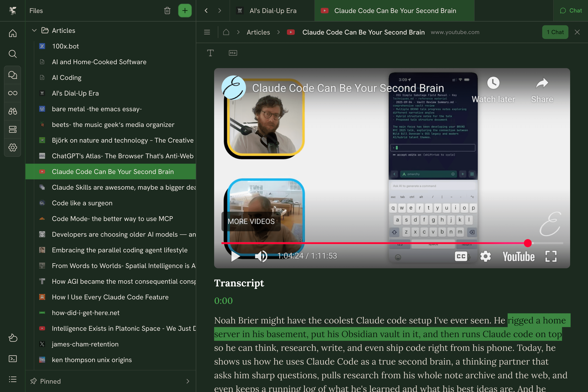Viewport: 588px width, 392px height.
Task: Open settings gear in left sidebar
Action: pyautogui.click(x=13, y=147)
